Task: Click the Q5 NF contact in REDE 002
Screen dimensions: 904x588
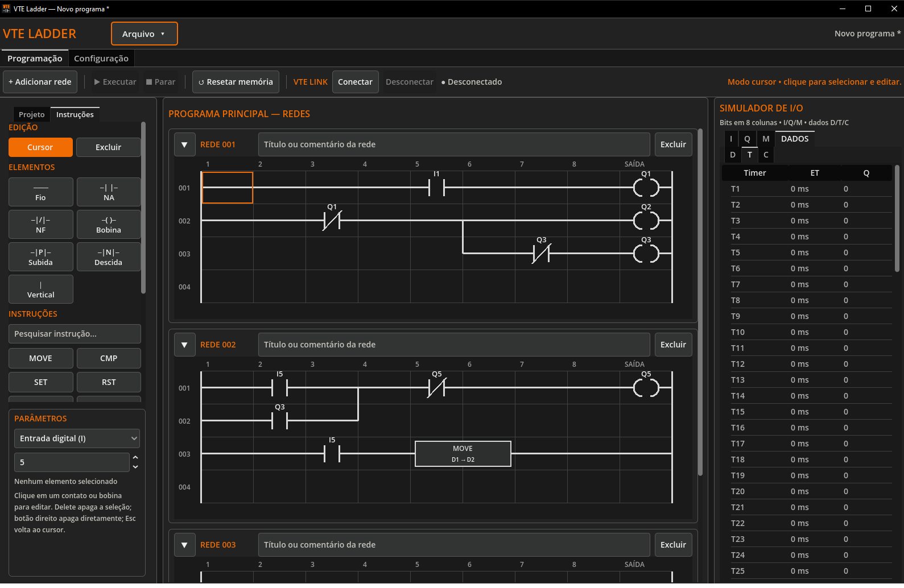Action: pos(436,387)
